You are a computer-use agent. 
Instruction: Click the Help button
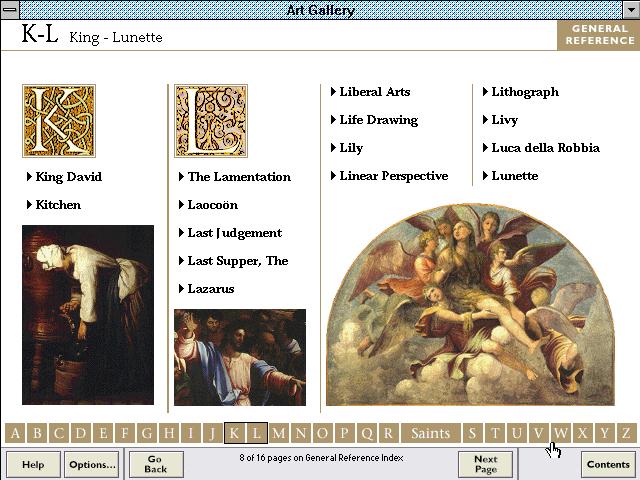pyautogui.click(x=33, y=464)
